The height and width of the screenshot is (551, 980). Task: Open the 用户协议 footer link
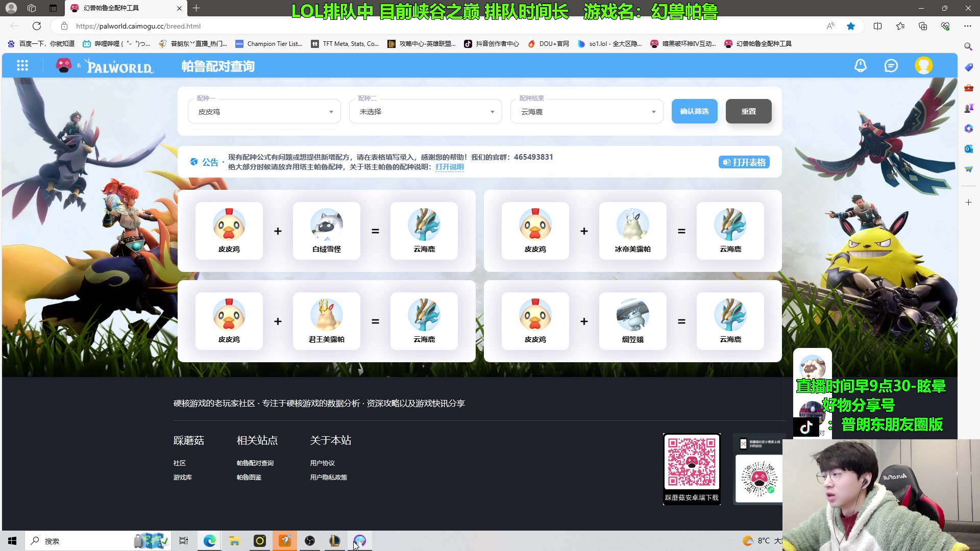(x=323, y=463)
